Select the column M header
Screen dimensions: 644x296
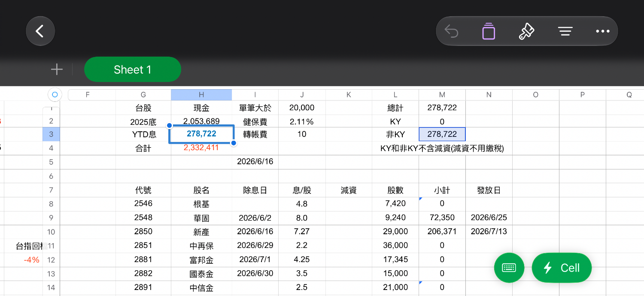tap(442, 95)
